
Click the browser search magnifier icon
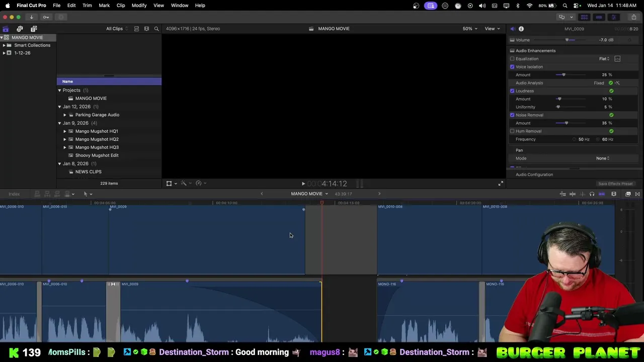coord(156,29)
